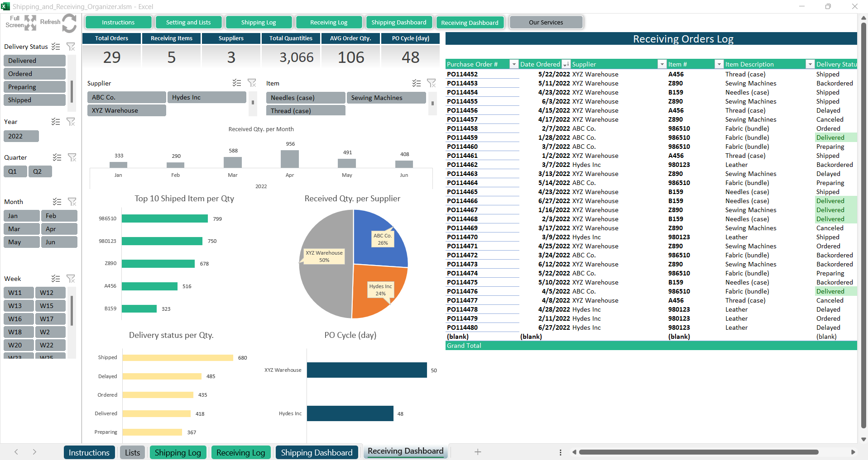Click the Setting and Lists navigation button
The width and height of the screenshot is (868, 460).
(188, 22)
